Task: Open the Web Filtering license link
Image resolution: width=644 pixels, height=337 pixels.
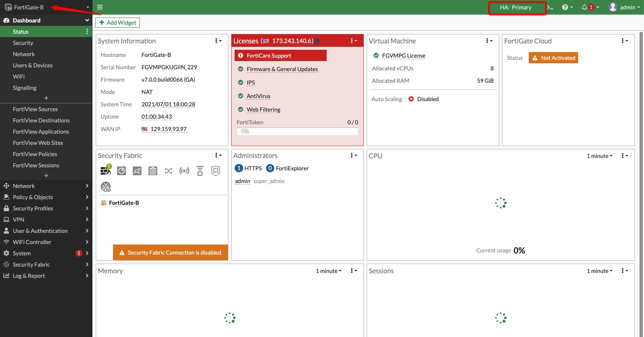Action: pyautogui.click(x=263, y=110)
